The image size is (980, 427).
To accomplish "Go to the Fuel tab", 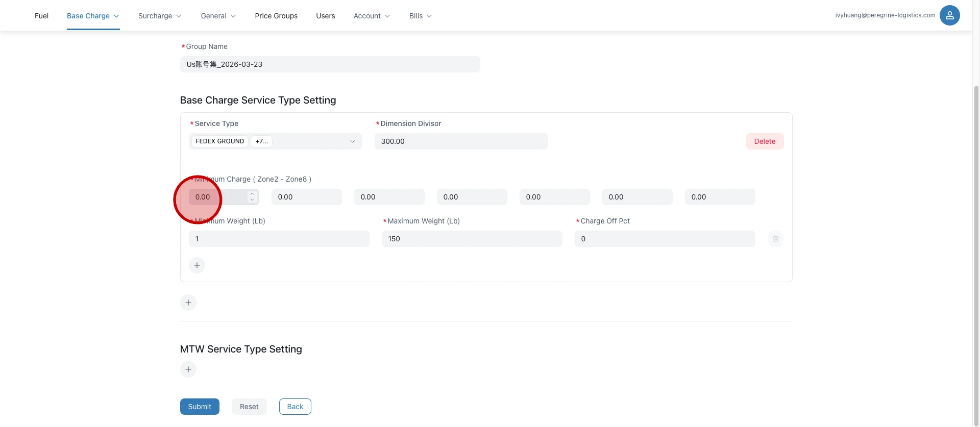I will click(x=41, y=16).
